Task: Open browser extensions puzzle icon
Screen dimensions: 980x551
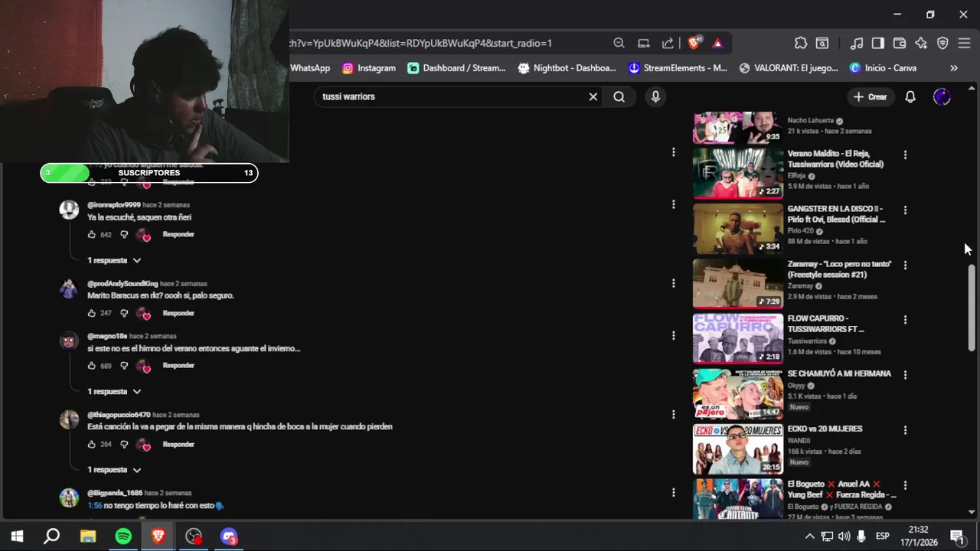Action: coord(800,43)
